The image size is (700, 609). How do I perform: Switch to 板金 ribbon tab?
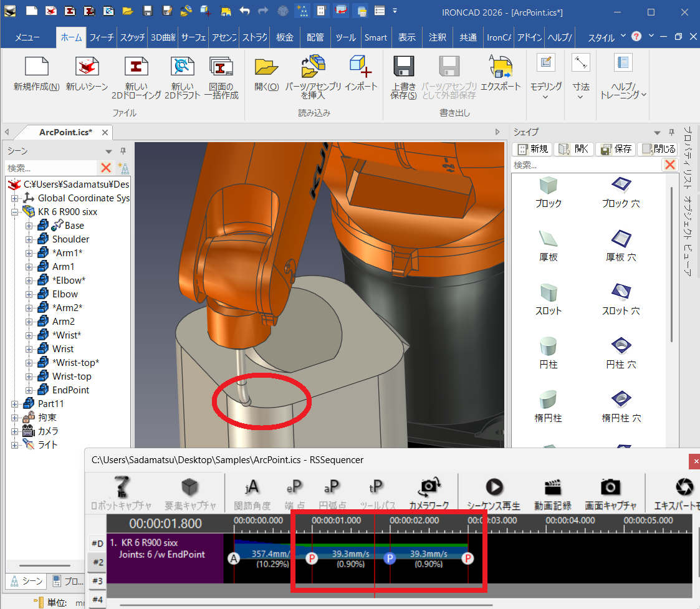point(285,37)
